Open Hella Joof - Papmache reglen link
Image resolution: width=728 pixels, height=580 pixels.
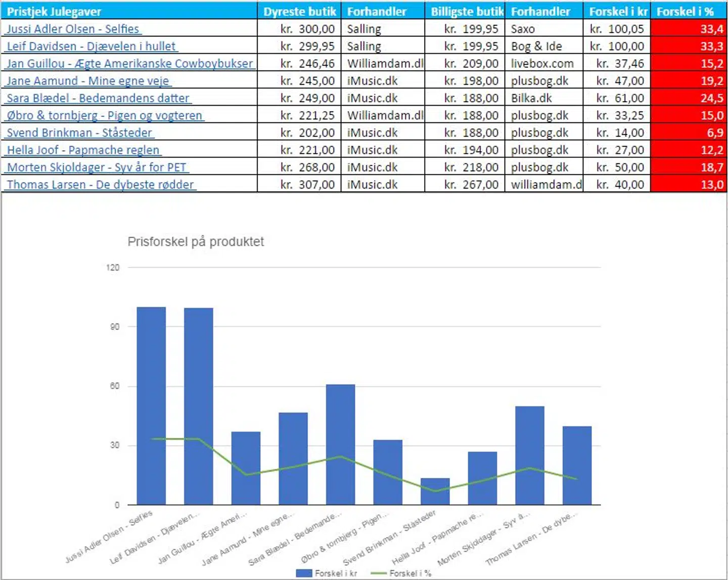click(x=83, y=150)
